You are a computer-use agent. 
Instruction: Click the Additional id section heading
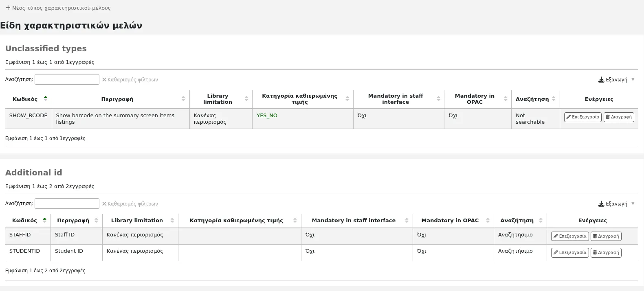(34, 173)
